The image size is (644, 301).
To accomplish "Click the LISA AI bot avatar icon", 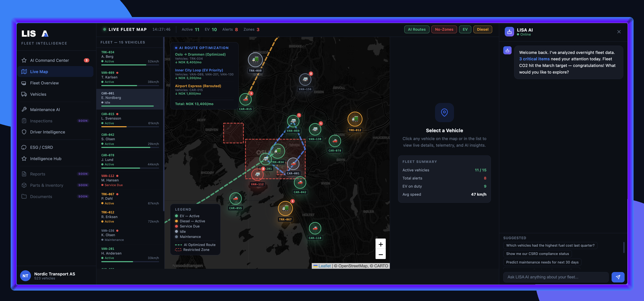I will pos(509,32).
